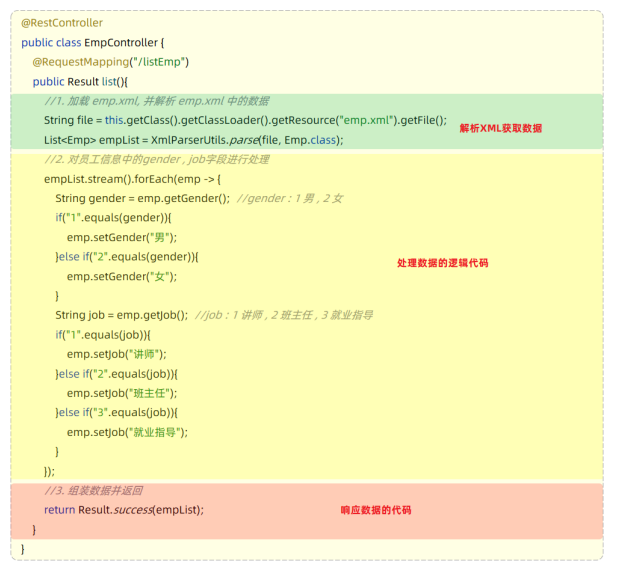The width and height of the screenshot is (620, 575).
Task: Click the 'emp.setGender("男");' line
Action: [x=122, y=237]
